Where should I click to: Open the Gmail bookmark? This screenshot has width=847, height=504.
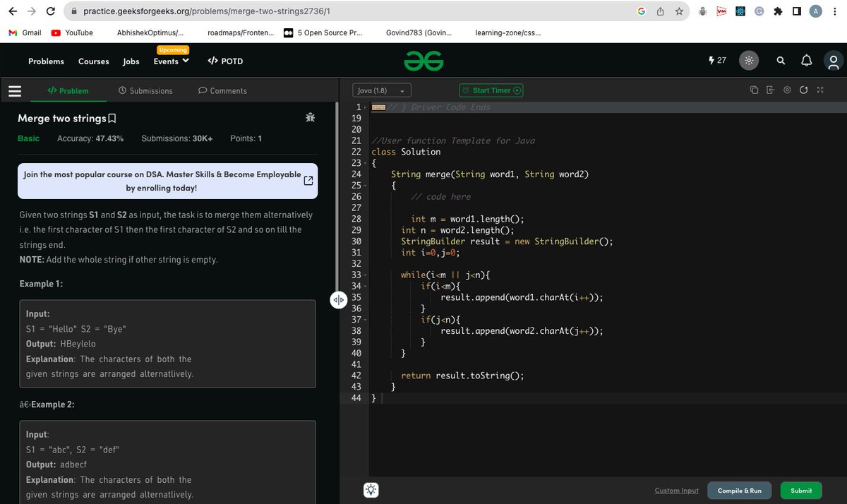click(25, 32)
